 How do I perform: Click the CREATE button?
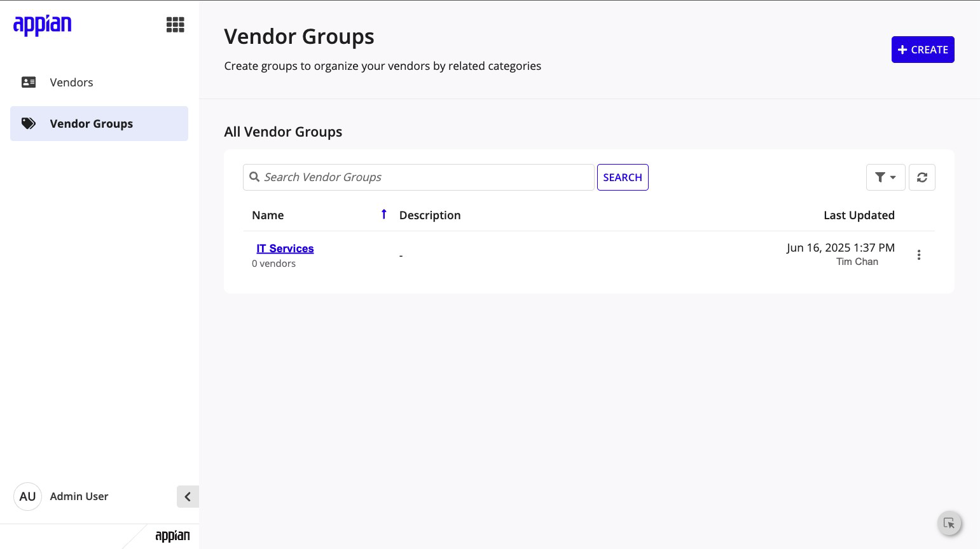tap(923, 50)
